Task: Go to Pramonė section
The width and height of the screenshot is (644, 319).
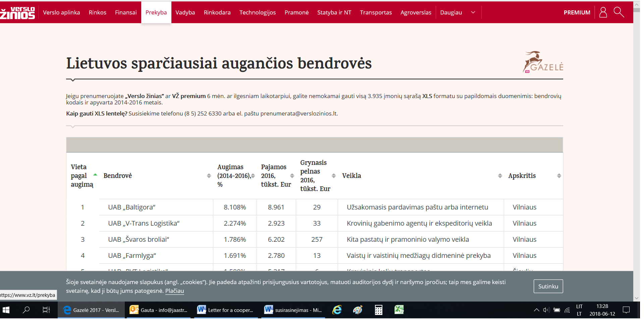Action: pyautogui.click(x=297, y=12)
